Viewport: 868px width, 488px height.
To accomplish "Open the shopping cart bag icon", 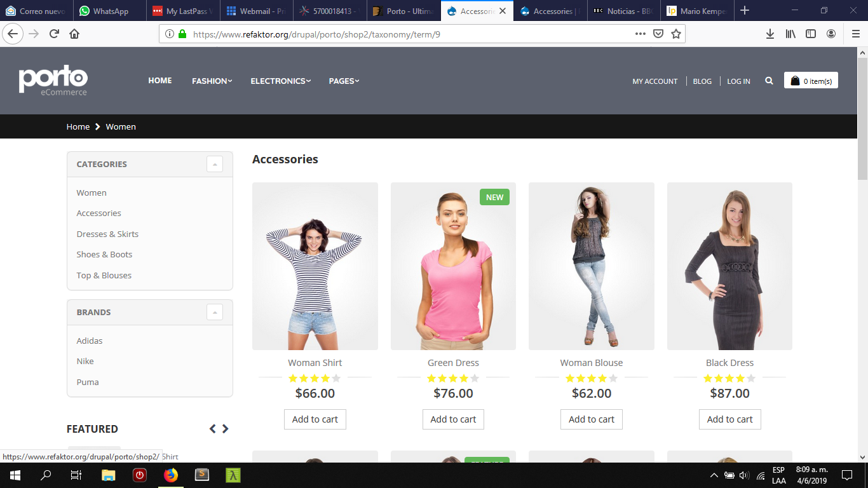I will (795, 81).
